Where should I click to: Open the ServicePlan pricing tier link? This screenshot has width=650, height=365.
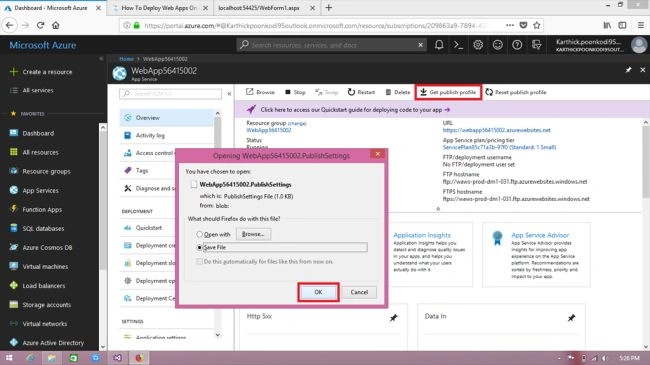499,147
